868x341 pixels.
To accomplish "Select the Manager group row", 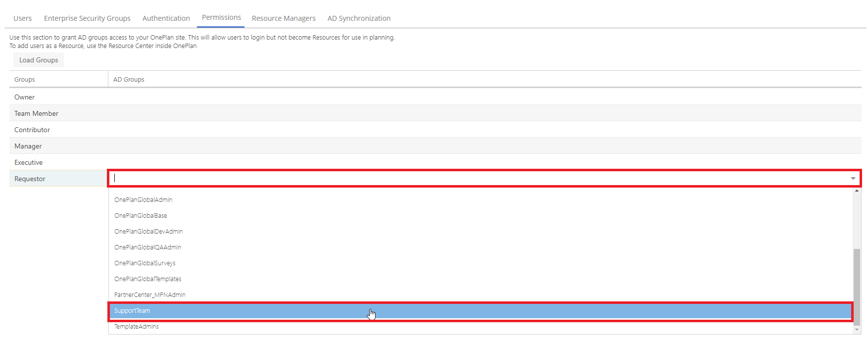I will tap(435, 146).
